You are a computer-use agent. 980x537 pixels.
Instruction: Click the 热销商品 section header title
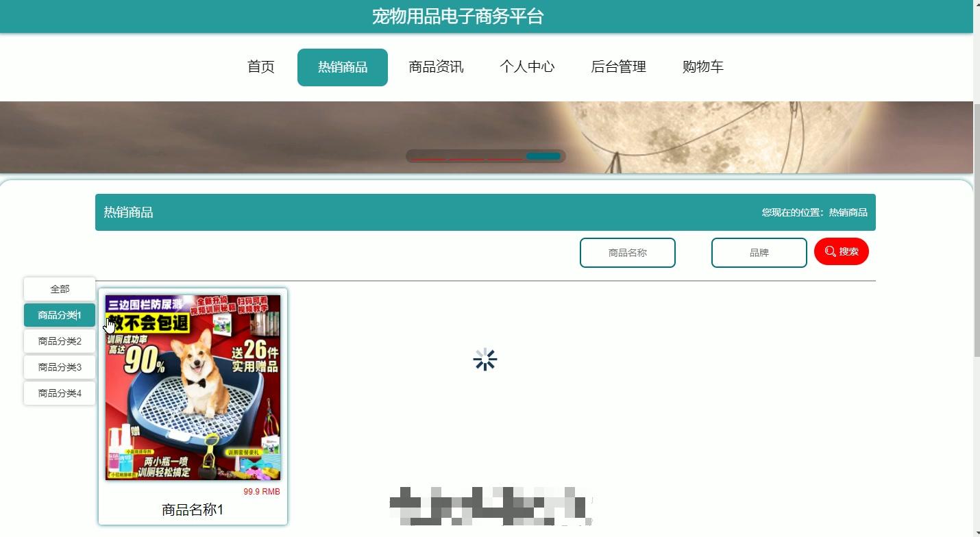pyautogui.click(x=128, y=212)
